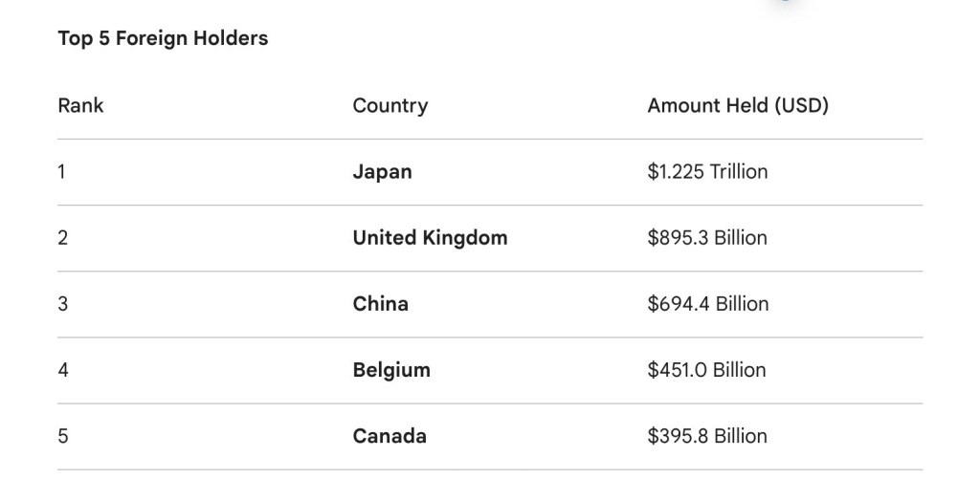Click rank number 2 cell
The image size is (980, 479).
(x=62, y=238)
